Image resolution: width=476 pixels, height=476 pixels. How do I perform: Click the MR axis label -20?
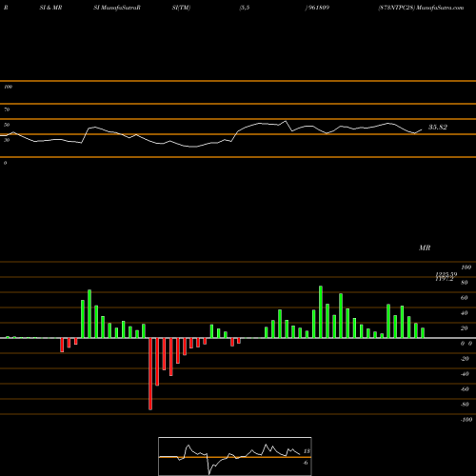(465, 359)
